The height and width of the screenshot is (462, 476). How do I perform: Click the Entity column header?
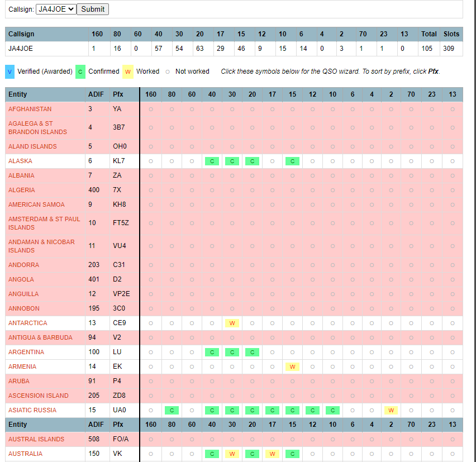click(x=18, y=94)
